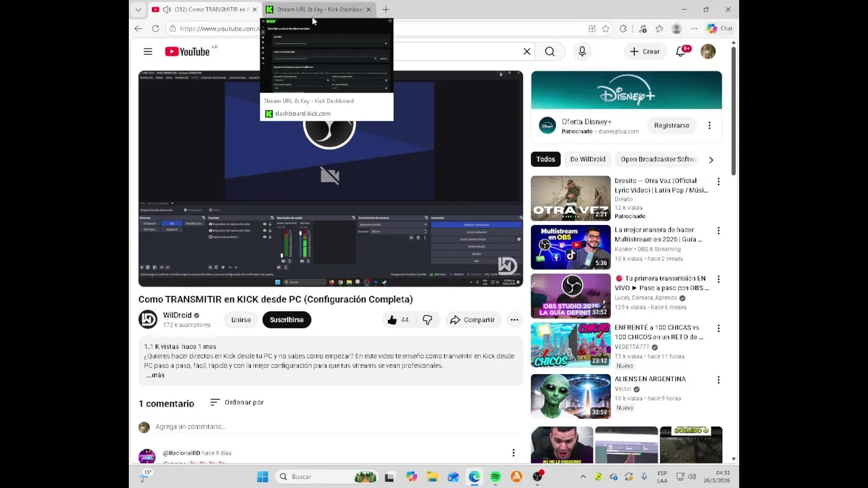This screenshot has height=488, width=868.
Task: Expand description with ...más
Action: (x=155, y=375)
